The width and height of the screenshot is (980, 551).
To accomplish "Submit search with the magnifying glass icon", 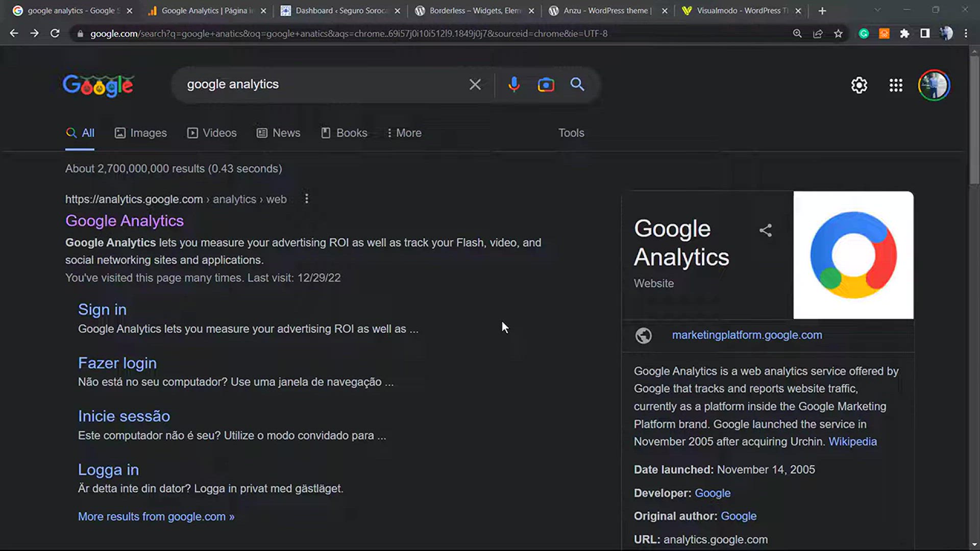I will (x=577, y=84).
